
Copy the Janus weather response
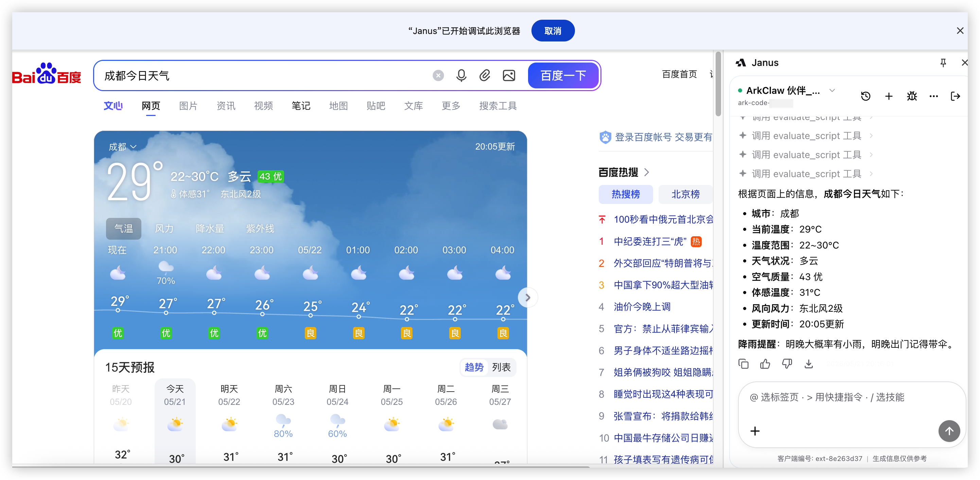coord(743,364)
